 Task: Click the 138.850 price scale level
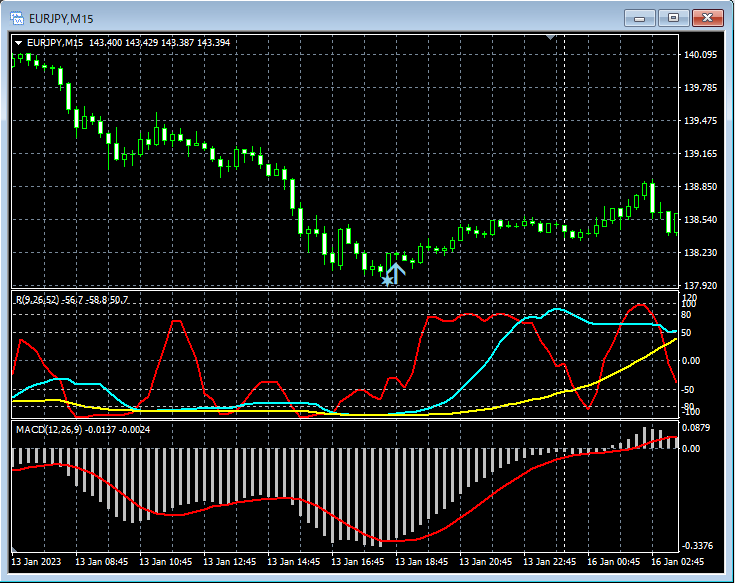[x=700, y=187]
